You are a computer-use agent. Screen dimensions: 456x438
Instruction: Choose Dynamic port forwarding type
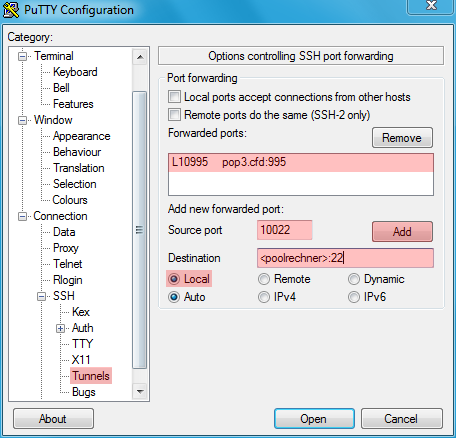click(354, 279)
